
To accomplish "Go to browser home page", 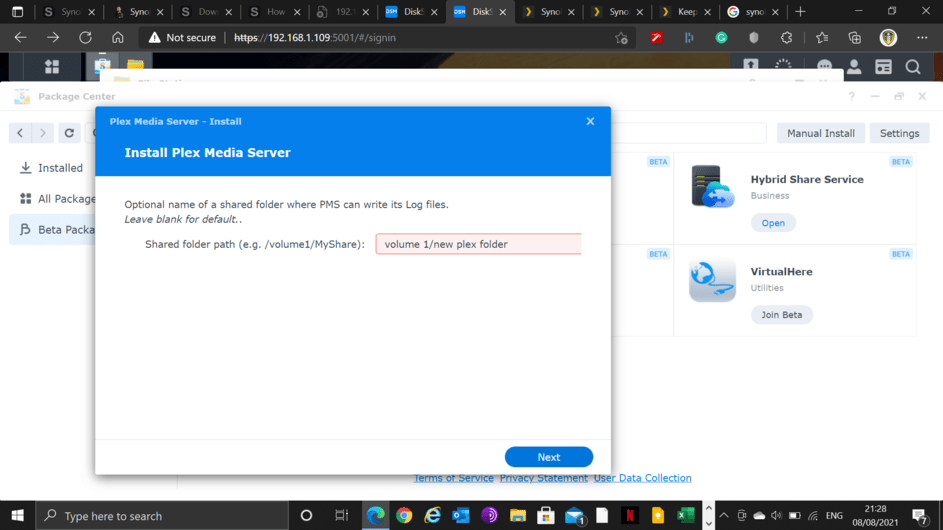I will pos(118,37).
